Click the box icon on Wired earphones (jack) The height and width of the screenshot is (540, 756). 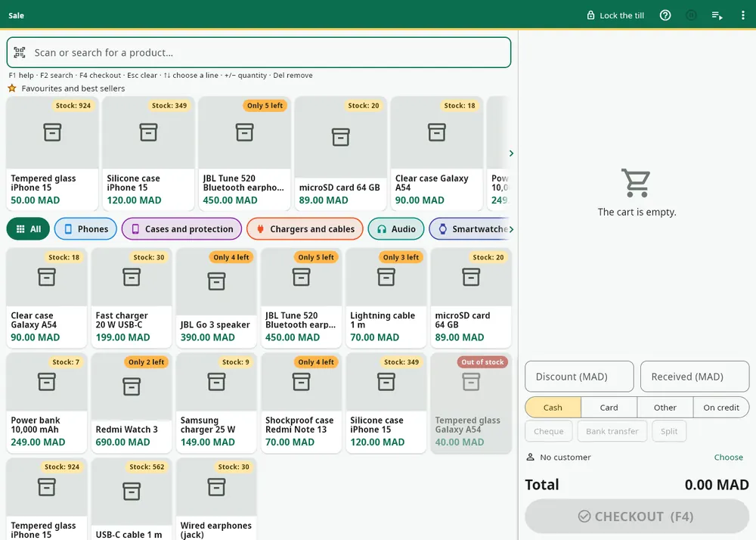click(x=216, y=487)
